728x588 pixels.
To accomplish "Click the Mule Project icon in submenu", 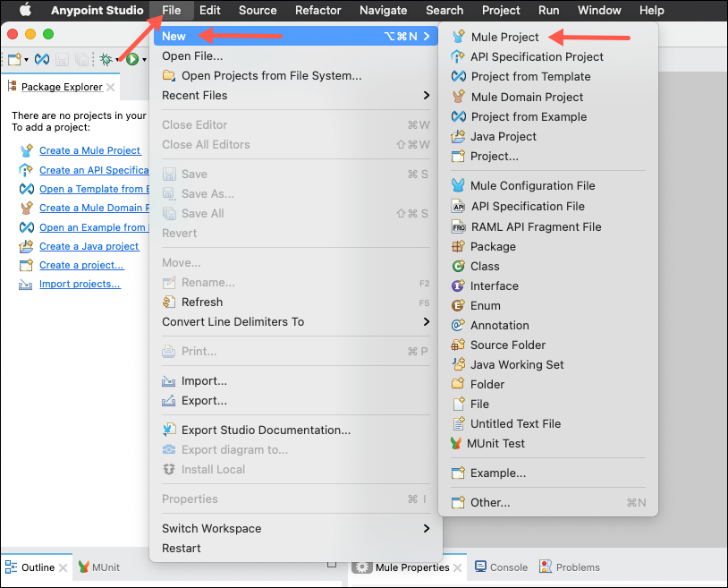I will click(x=459, y=37).
